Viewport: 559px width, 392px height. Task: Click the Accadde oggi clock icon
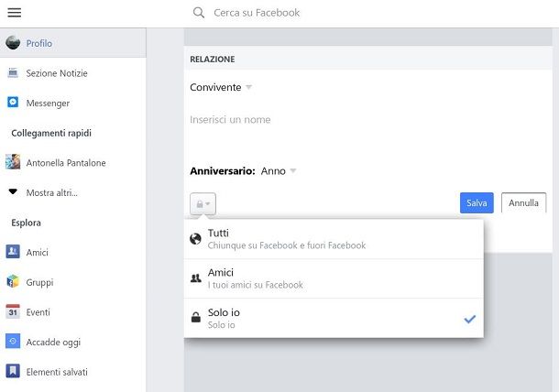click(13, 342)
